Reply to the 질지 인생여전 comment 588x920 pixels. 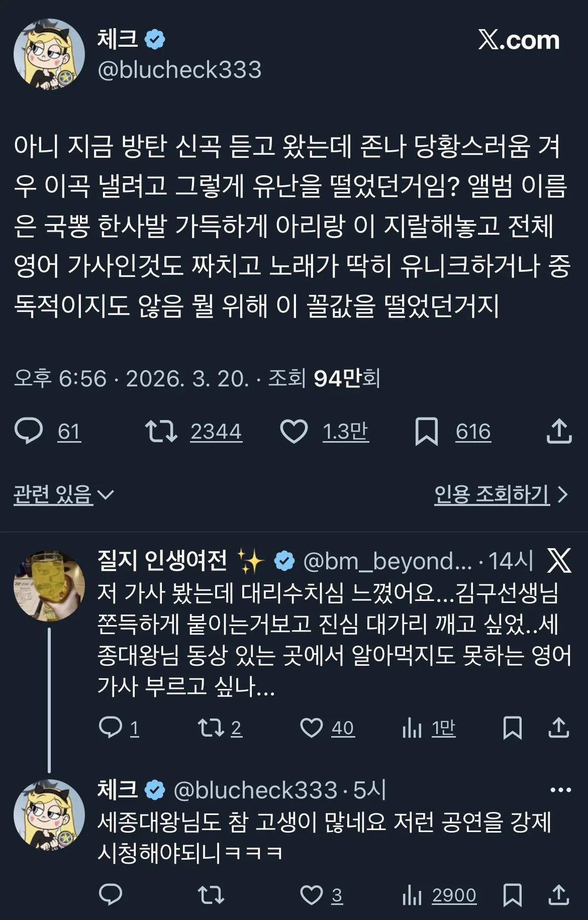click(111, 728)
